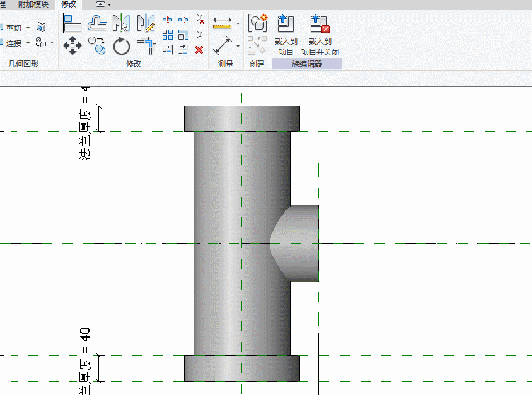Open the 修改 ribbon tab

click(69, 4)
